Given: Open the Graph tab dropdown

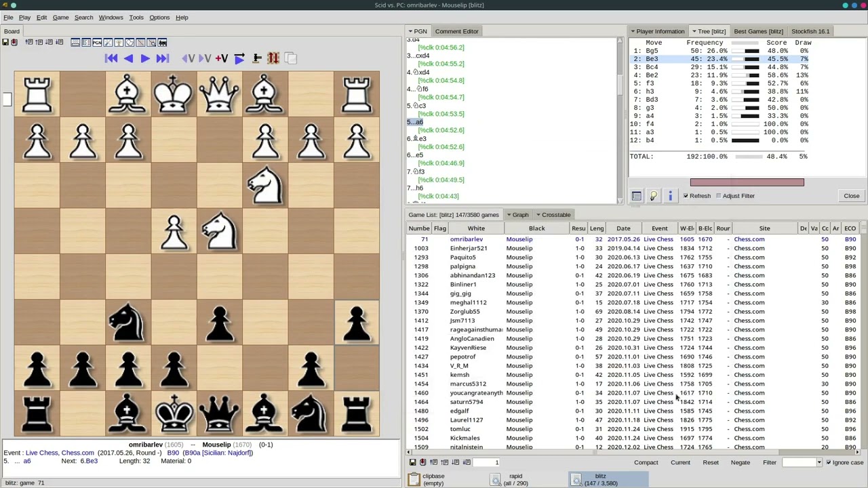Looking at the screenshot, I should point(509,215).
